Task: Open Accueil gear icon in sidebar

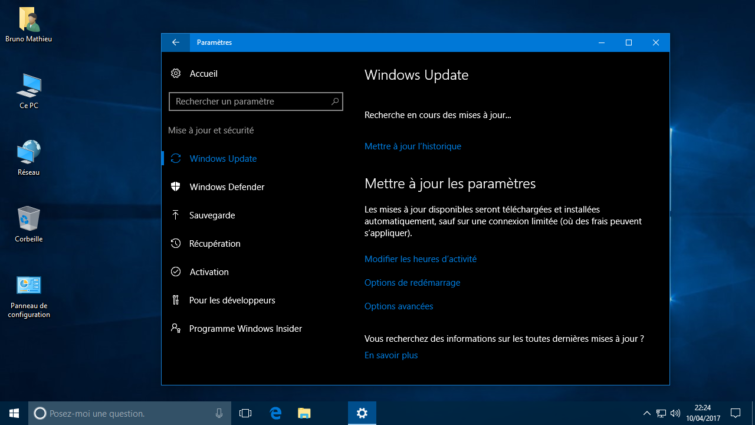Action: point(176,73)
